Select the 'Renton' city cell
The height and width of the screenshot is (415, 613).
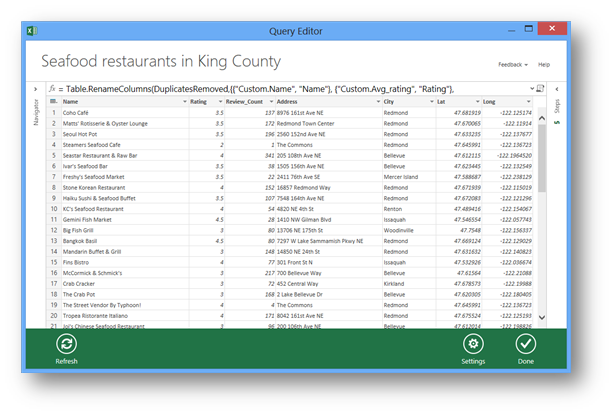409,209
